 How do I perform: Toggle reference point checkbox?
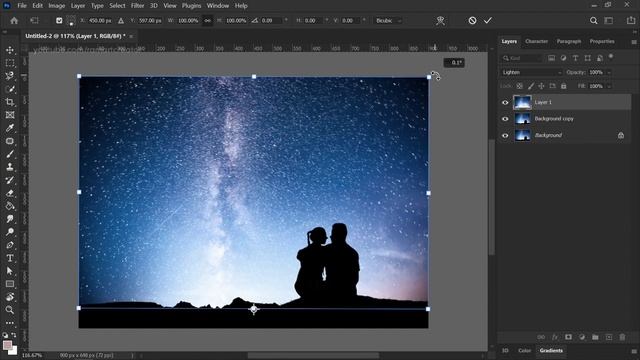pyautogui.click(x=59, y=20)
